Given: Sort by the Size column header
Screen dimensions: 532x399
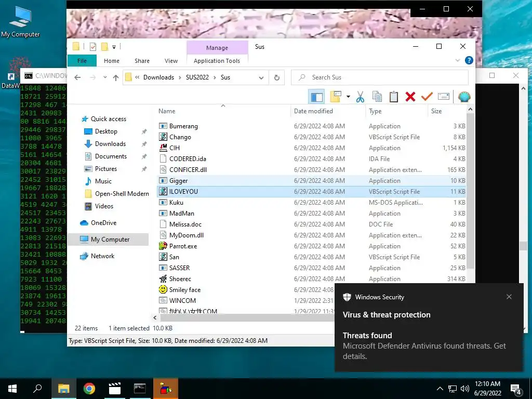Looking at the screenshot, I should pyautogui.click(x=447, y=111).
